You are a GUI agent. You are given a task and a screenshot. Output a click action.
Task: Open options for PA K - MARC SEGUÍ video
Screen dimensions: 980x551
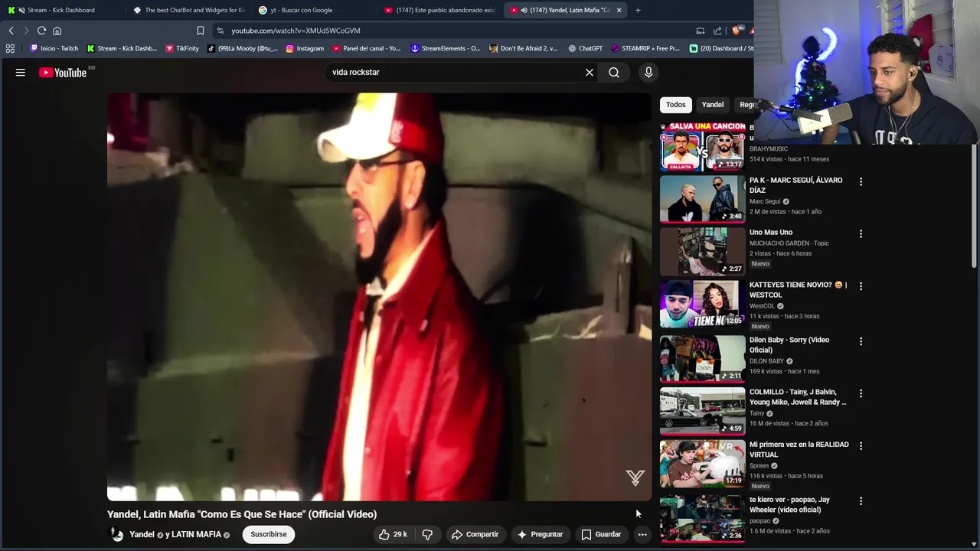pos(861,181)
